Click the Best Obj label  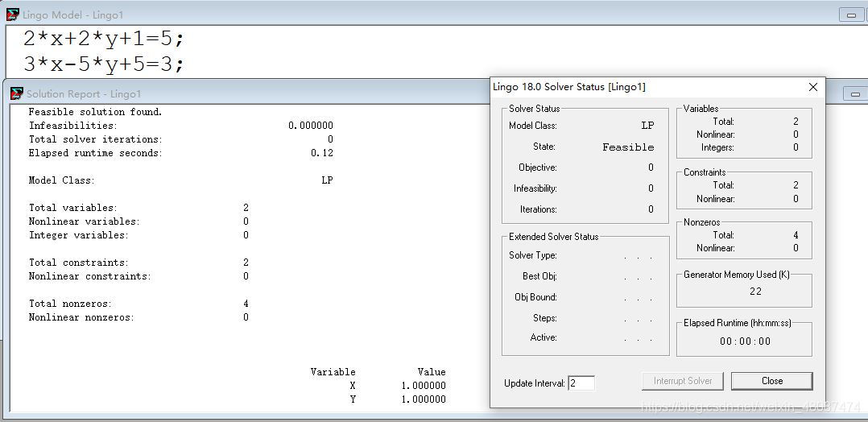pyautogui.click(x=539, y=275)
